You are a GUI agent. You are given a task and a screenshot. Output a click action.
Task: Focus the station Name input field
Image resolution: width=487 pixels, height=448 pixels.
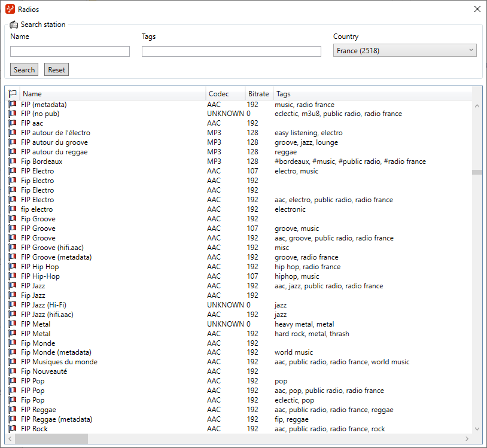point(70,51)
